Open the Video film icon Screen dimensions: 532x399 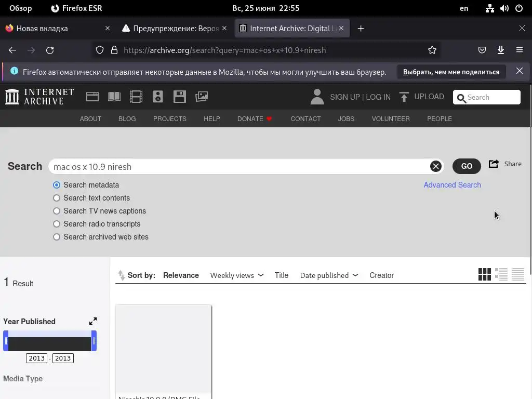136,97
